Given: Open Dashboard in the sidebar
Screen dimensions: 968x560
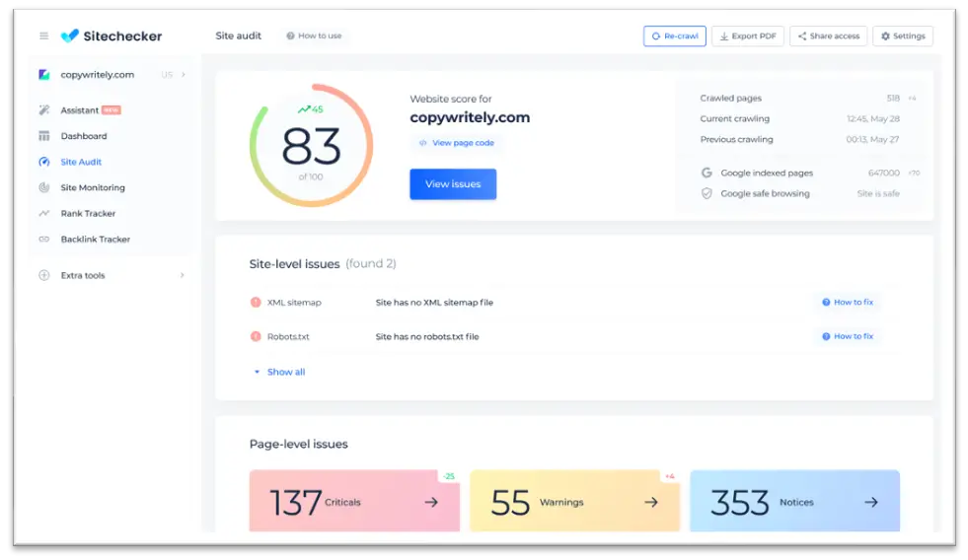Looking at the screenshot, I should tap(84, 136).
